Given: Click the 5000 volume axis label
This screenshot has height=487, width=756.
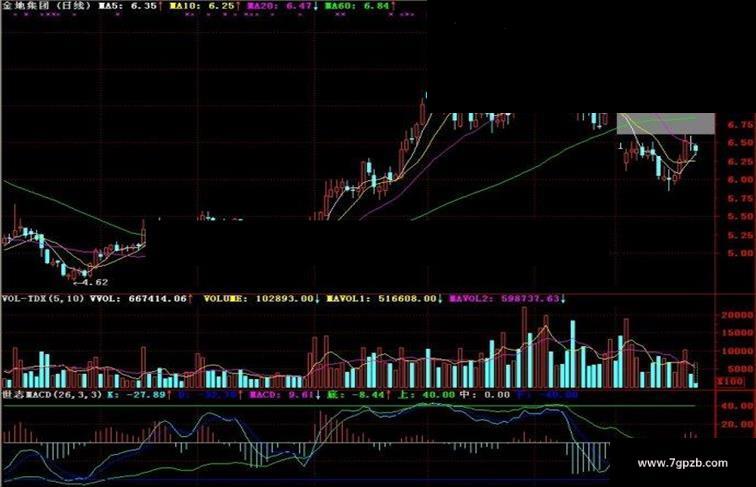Looking at the screenshot, I should point(741,369).
